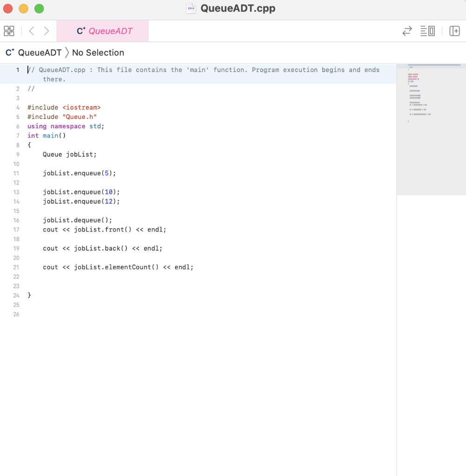Click the opening brace on line 8
The width and height of the screenshot is (466, 476).
[29, 145]
